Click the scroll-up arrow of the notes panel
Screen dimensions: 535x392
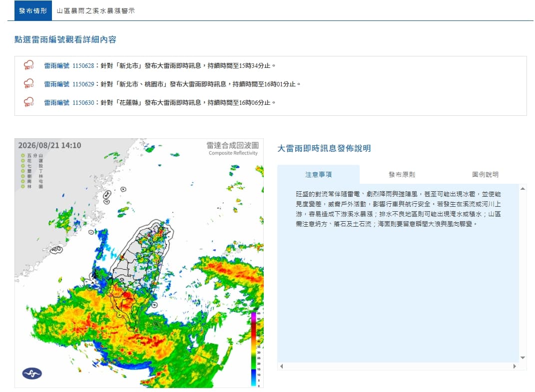tap(523, 189)
